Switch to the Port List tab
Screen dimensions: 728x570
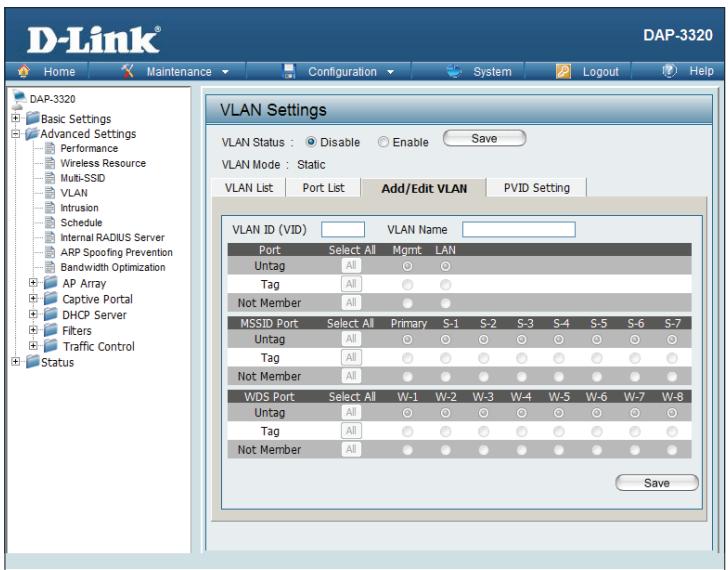[x=323, y=188]
